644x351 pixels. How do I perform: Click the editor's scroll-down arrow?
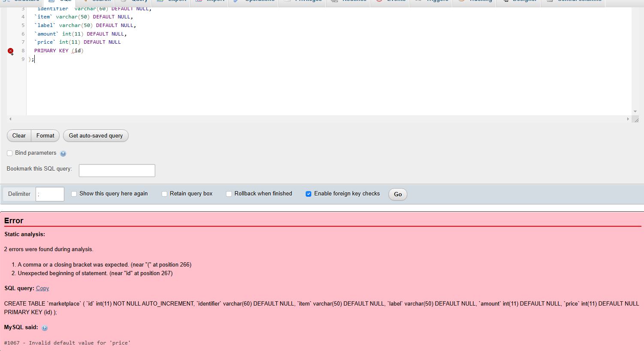[x=635, y=111]
